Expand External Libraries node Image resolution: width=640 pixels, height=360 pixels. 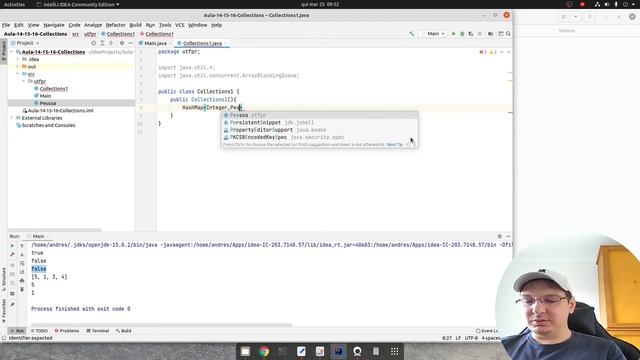12,118
